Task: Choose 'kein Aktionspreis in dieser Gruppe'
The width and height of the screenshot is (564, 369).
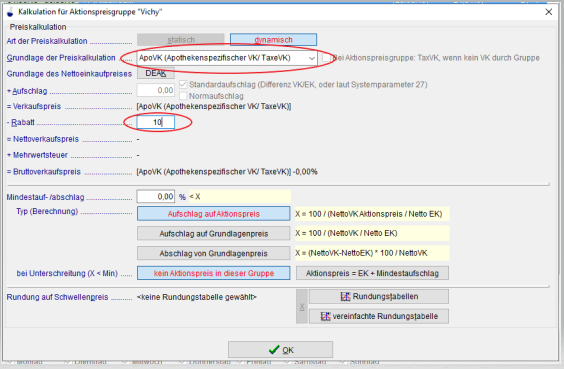Action: tap(213, 273)
